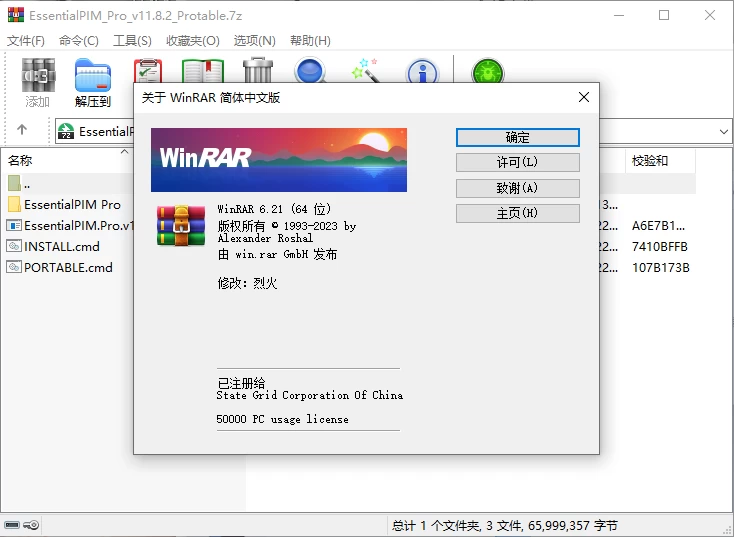
Task: Click the WinRAR books icon in About dialog
Action: tap(181, 225)
